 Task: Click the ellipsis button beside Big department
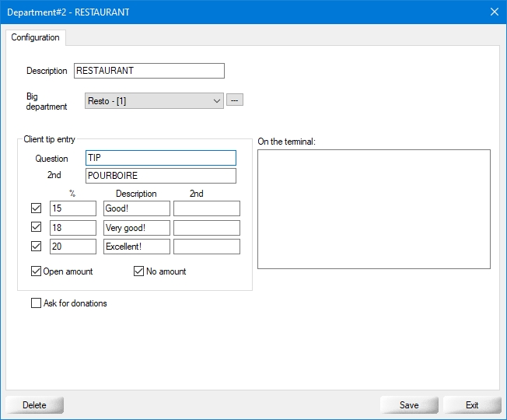[235, 100]
